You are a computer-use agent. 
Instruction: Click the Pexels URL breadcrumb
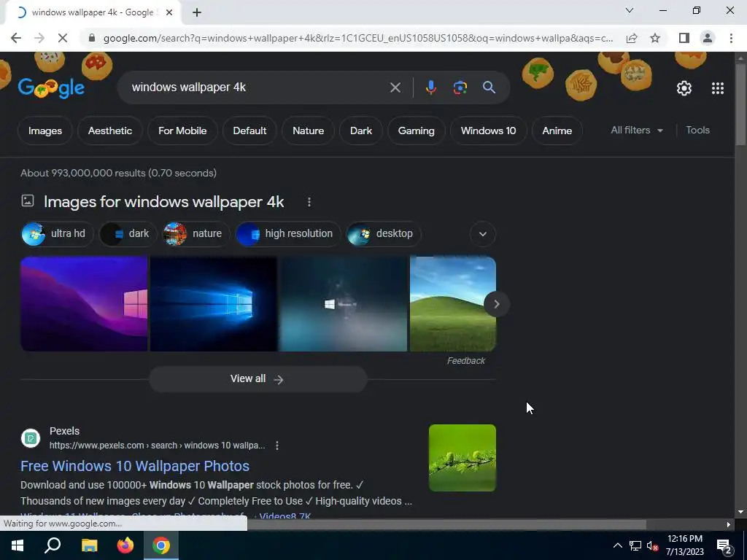pyautogui.click(x=158, y=446)
